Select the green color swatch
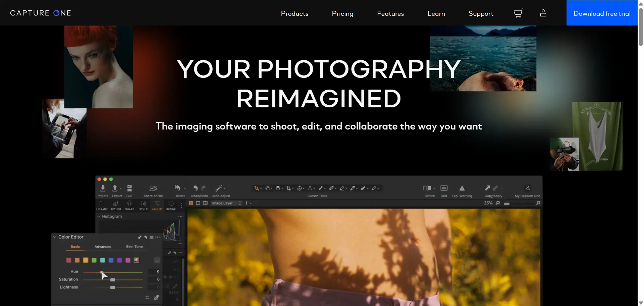The width and height of the screenshot is (644, 306). click(94, 260)
